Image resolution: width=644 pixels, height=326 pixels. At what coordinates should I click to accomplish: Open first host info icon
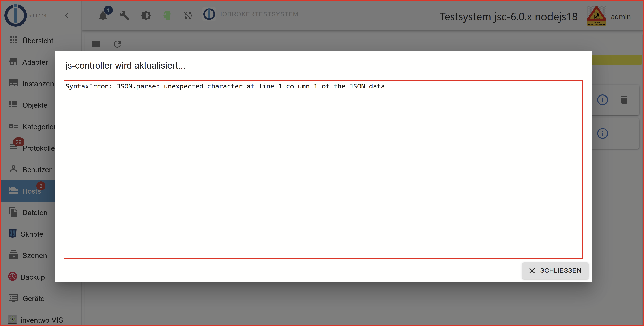[x=602, y=100]
